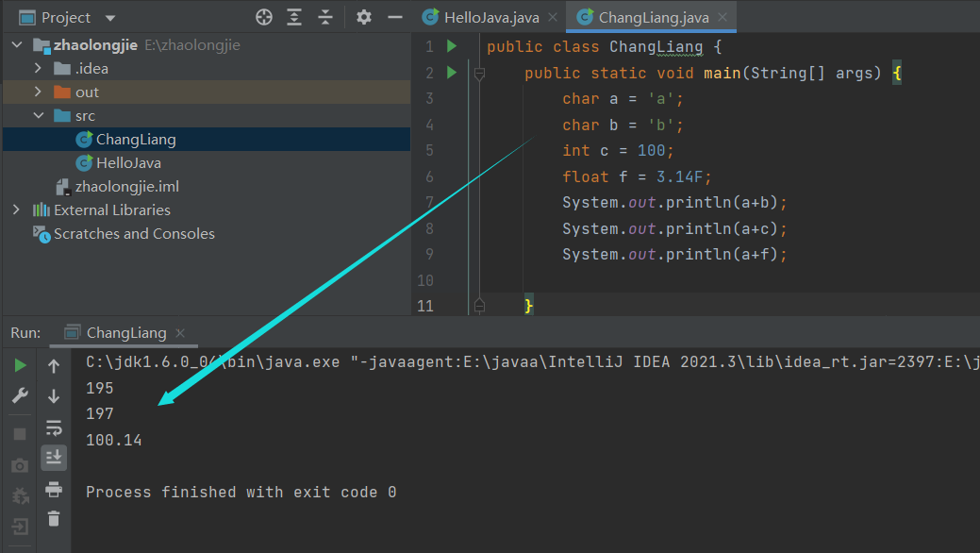Image resolution: width=980 pixels, height=553 pixels.
Task: Click on println(a+c) statement
Action: pos(674,229)
